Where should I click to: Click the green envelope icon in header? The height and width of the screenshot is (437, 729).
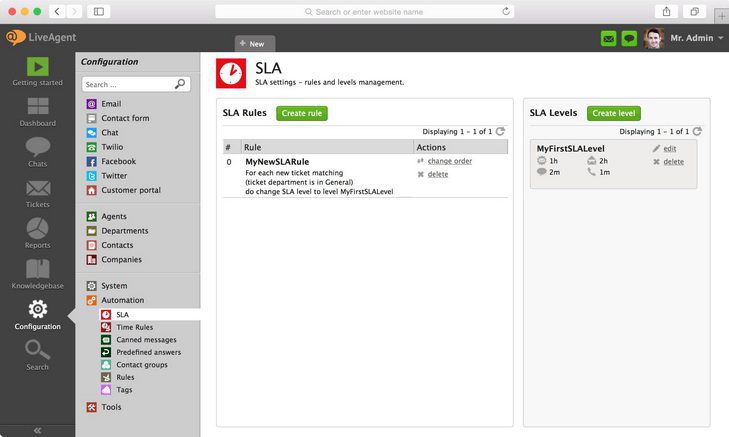coord(608,39)
